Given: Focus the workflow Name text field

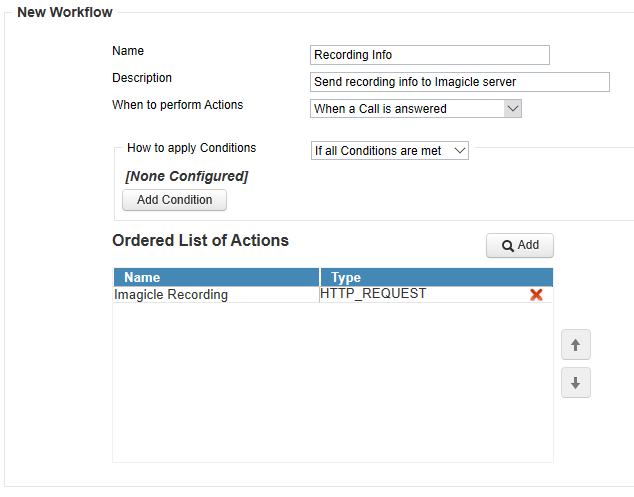Looking at the screenshot, I should (430, 55).
